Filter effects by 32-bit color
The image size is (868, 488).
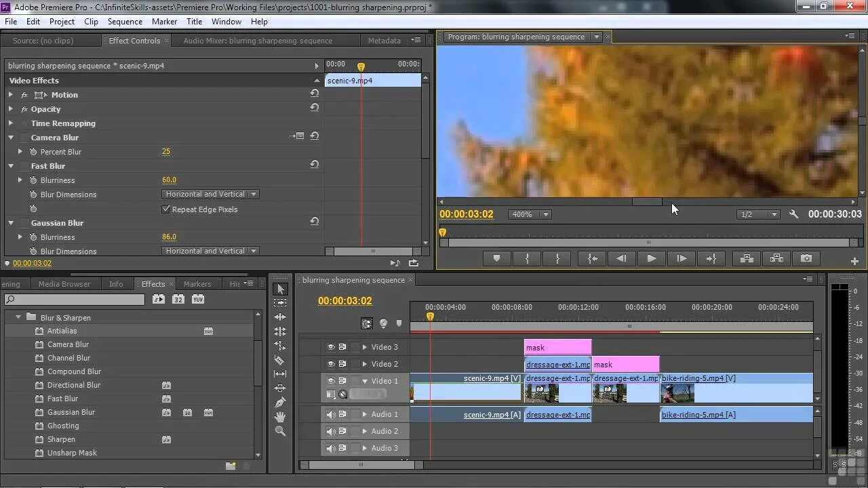[x=178, y=299]
